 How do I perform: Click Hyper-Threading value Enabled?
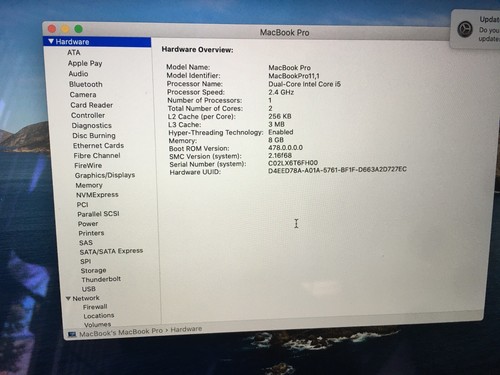click(x=281, y=132)
